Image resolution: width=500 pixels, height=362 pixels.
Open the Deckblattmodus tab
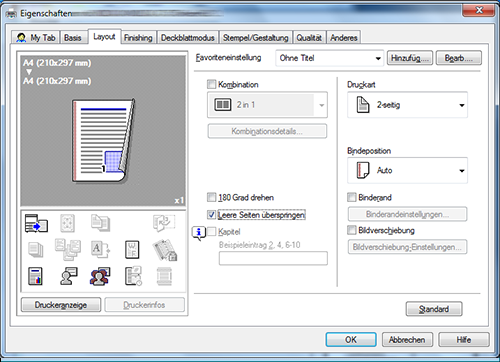[x=188, y=38]
